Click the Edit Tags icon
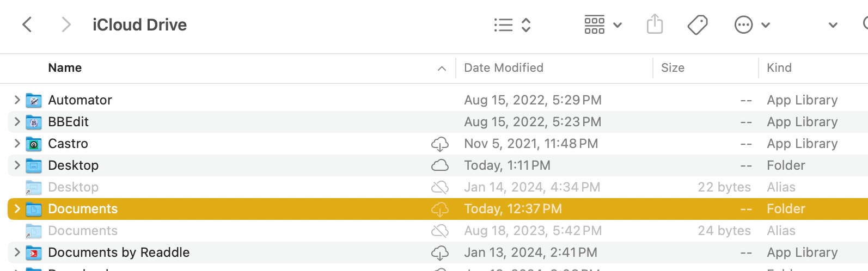Viewport: 868px width, 271px height. click(698, 25)
